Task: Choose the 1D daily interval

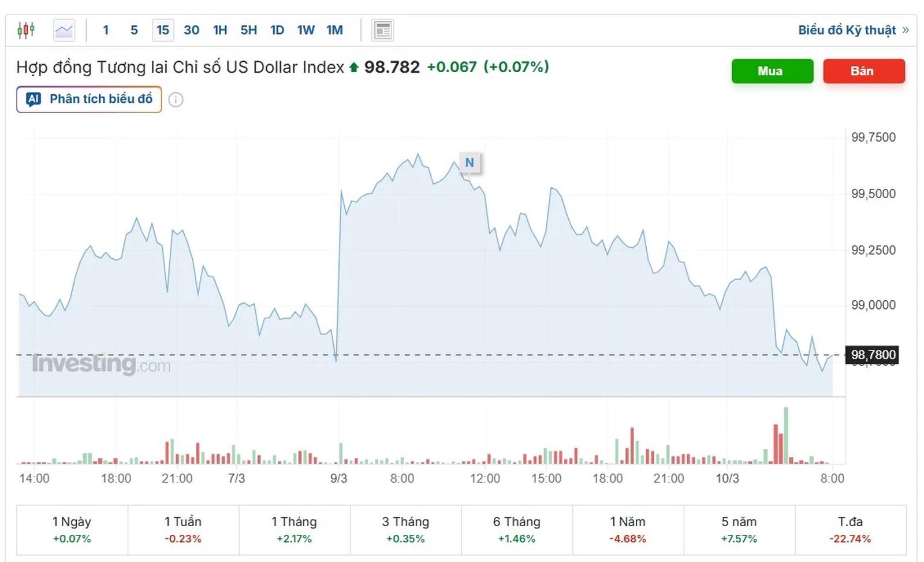Action: pyautogui.click(x=277, y=30)
